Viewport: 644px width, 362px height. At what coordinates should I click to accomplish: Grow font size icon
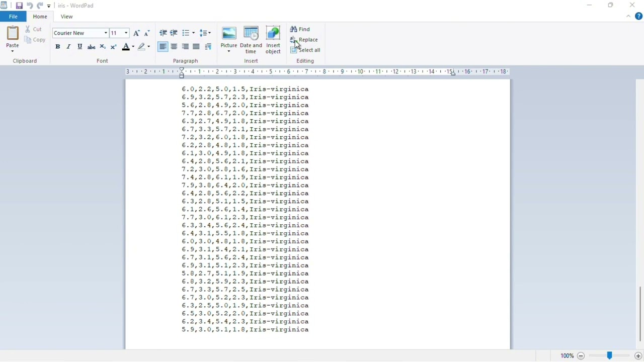pyautogui.click(x=136, y=33)
